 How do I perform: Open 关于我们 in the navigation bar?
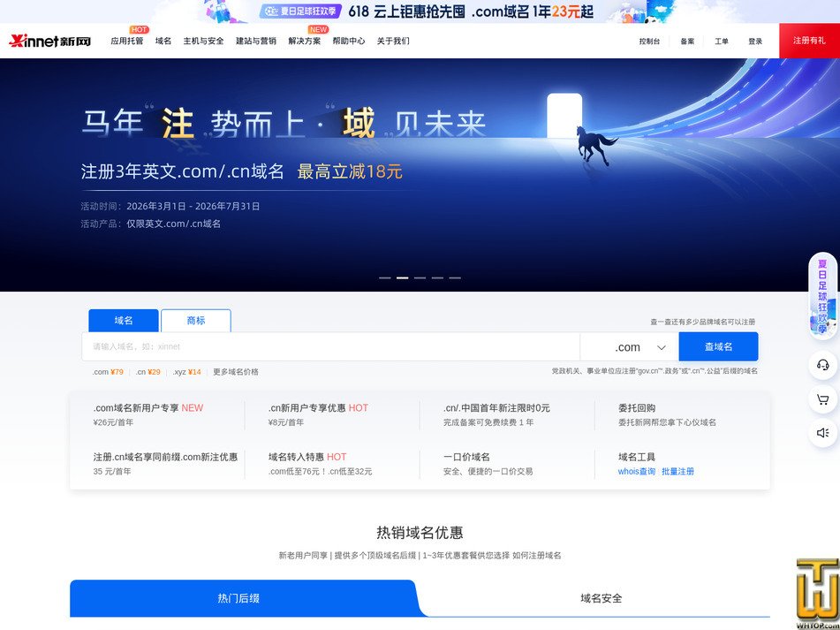point(393,41)
